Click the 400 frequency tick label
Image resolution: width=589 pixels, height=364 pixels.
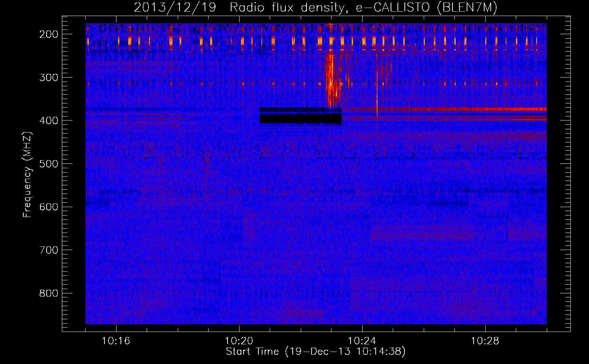(48, 120)
